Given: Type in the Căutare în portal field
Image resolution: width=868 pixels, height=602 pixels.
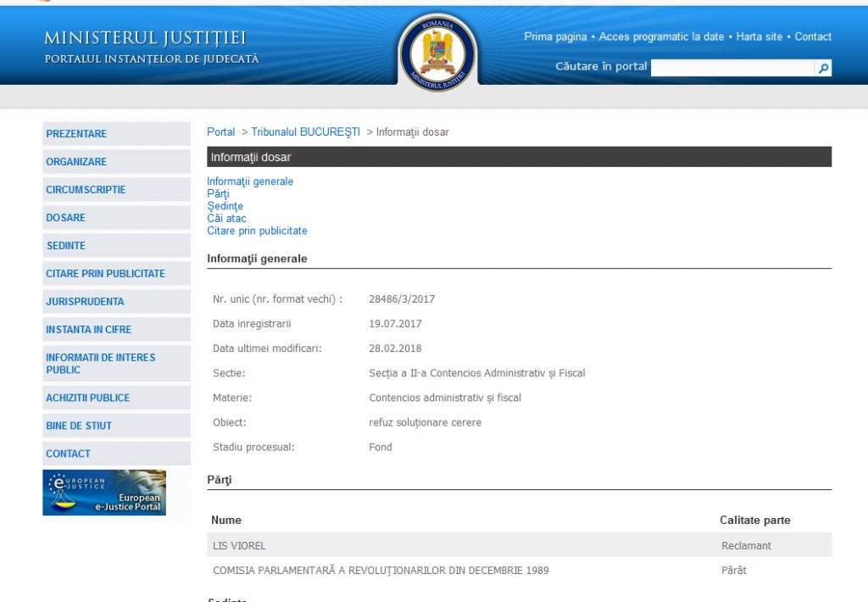Looking at the screenshot, I should click(732, 69).
